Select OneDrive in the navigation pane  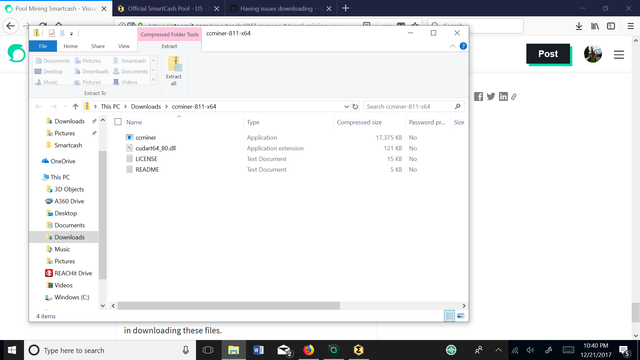click(63, 161)
